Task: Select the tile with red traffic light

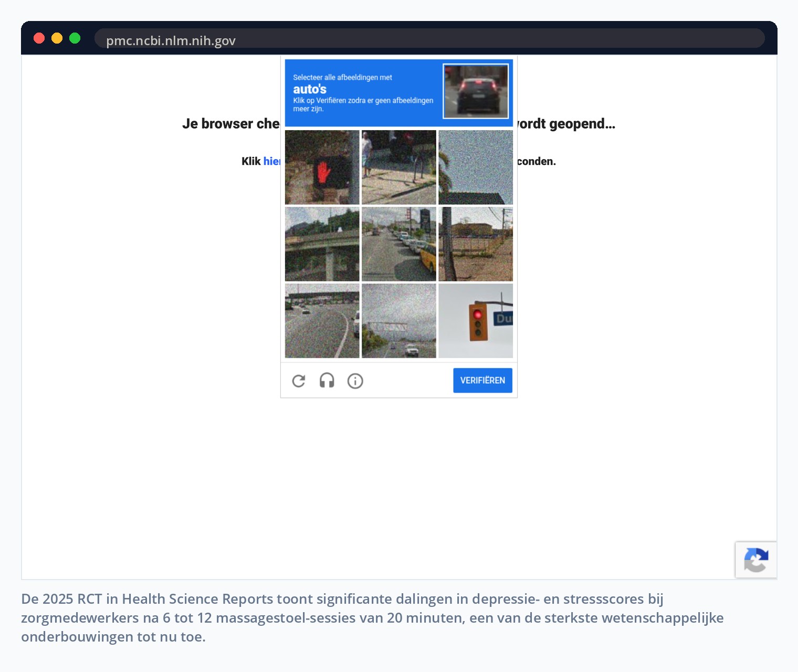Action: [476, 321]
